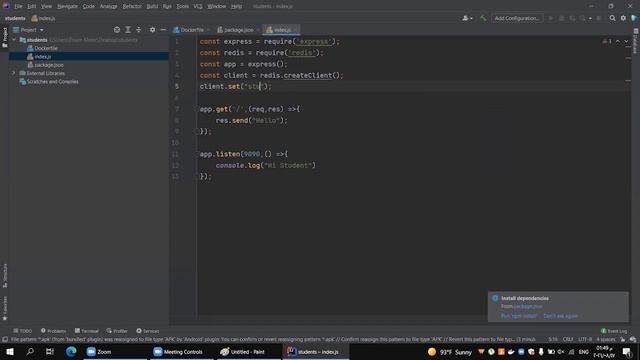This screenshot has height=360, width=640.
Task: Click 4 spaces indent setting
Action: point(606,340)
